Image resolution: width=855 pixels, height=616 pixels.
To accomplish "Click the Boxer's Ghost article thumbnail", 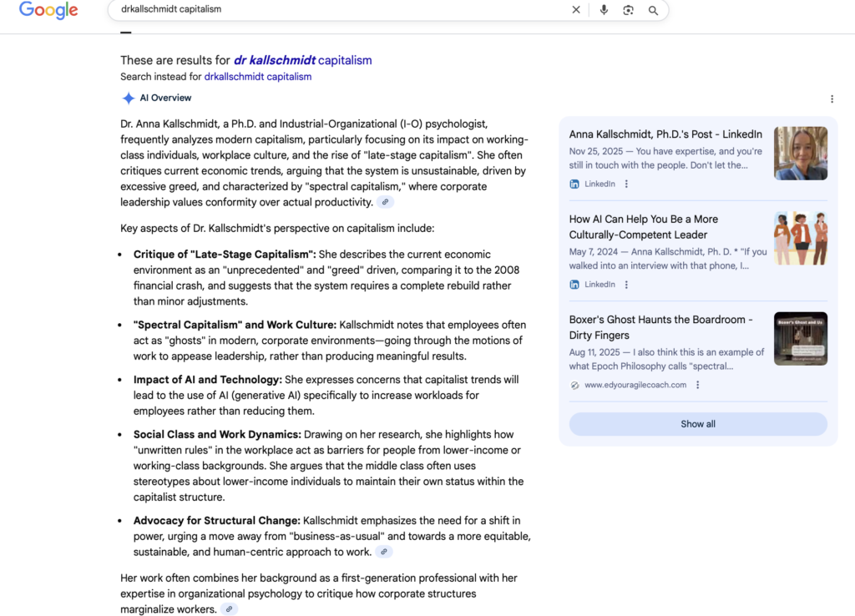I will pyautogui.click(x=800, y=339).
